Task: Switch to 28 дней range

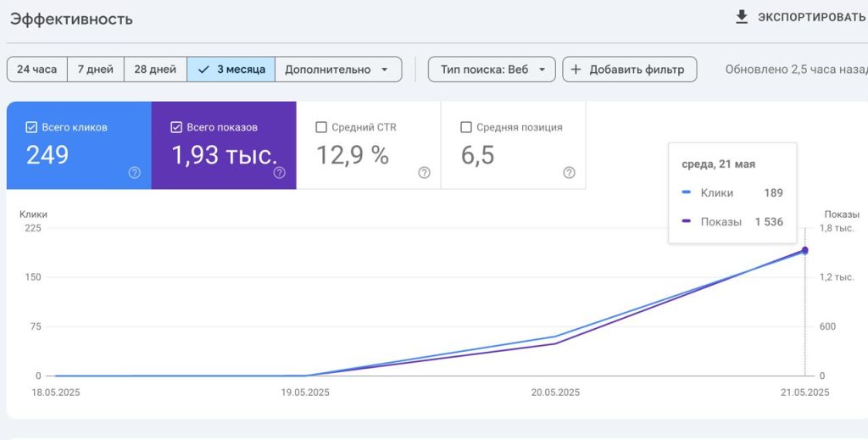Action: pyautogui.click(x=156, y=70)
